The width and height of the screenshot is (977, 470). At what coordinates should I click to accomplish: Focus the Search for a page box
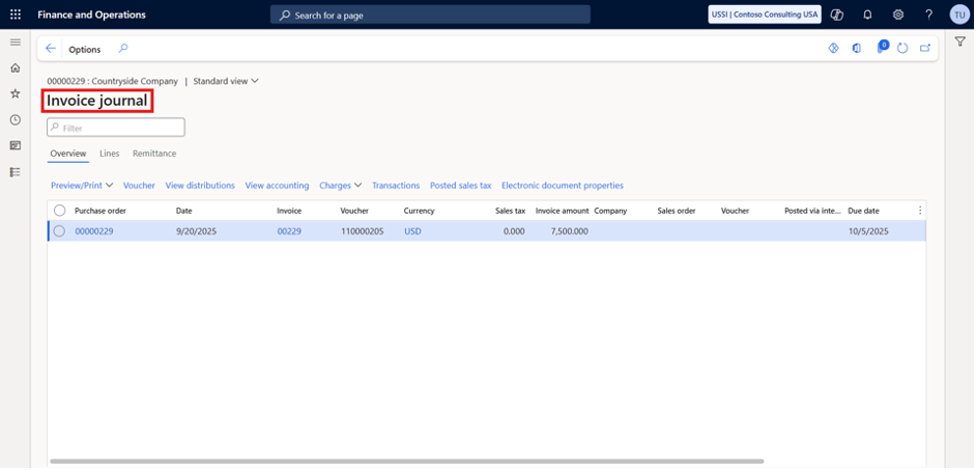click(x=430, y=14)
